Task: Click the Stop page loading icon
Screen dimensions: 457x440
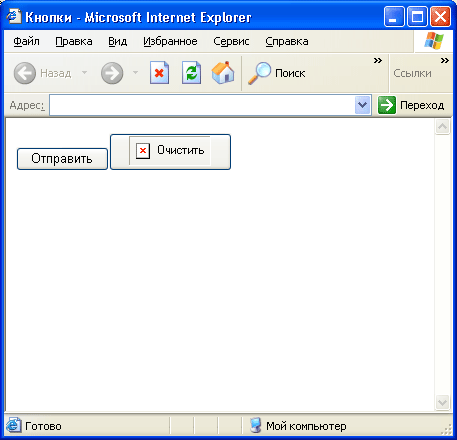Action: [159, 73]
